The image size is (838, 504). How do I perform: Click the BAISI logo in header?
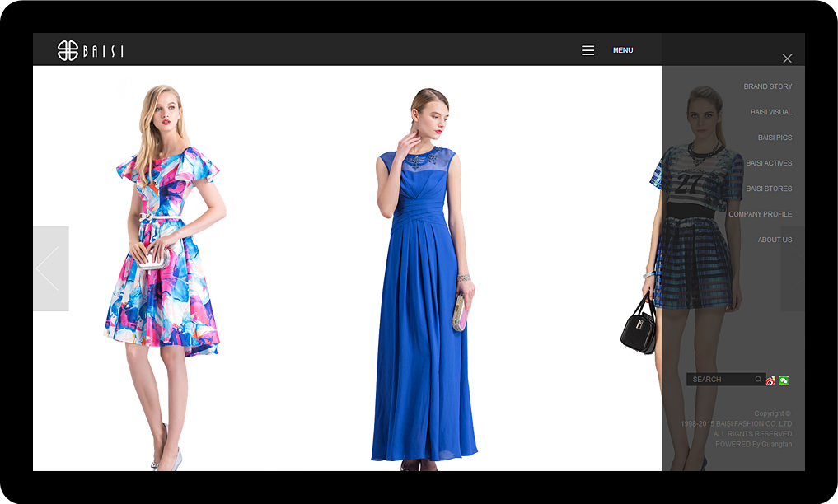click(91, 50)
